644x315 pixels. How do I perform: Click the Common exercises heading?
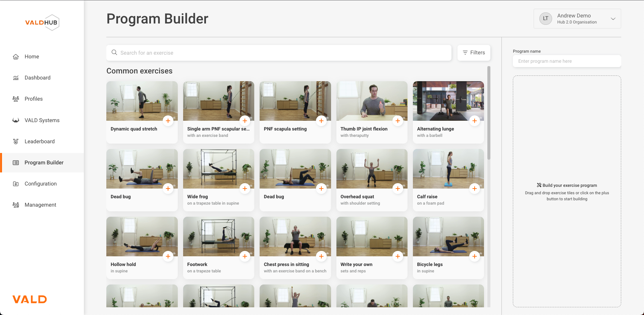140,71
